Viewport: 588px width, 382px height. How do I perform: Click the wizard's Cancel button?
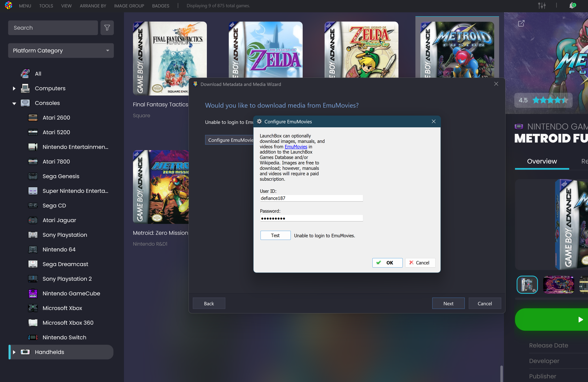click(x=484, y=303)
